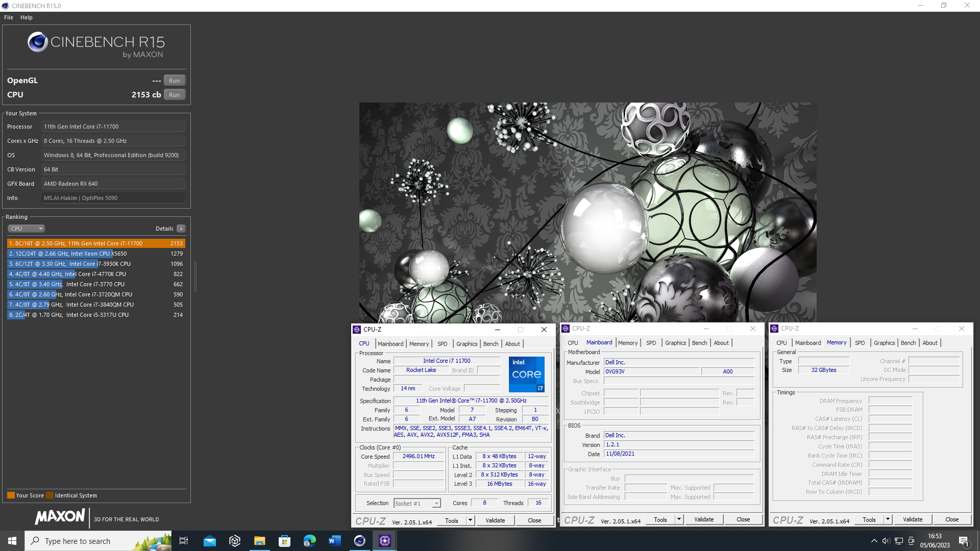Click Validate in Mainboard CPU-Z window
Viewport: 980px width, 551px height.
tap(704, 519)
